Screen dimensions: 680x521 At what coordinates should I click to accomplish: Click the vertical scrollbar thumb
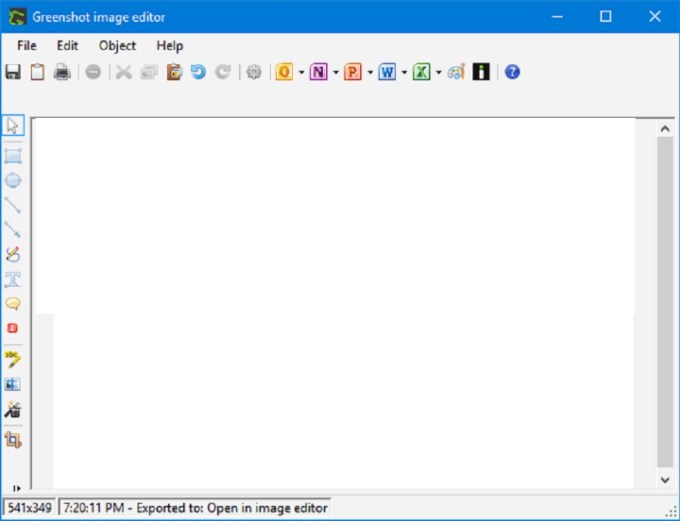point(665,302)
